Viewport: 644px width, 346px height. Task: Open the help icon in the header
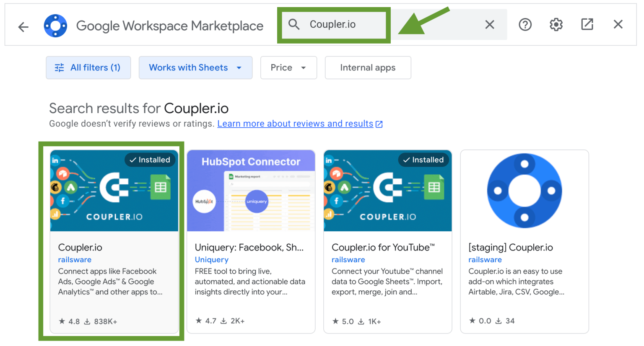pyautogui.click(x=525, y=24)
